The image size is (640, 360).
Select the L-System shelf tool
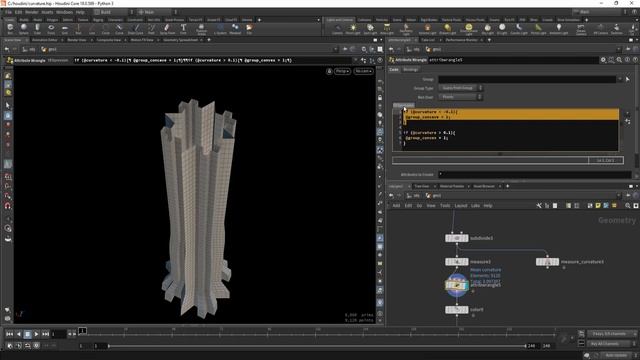click(x=220, y=29)
